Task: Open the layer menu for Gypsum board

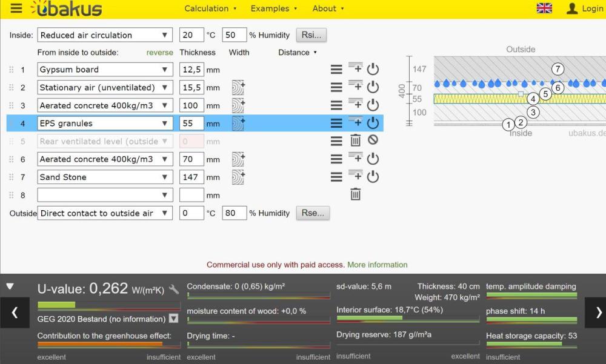Action: 336,70
